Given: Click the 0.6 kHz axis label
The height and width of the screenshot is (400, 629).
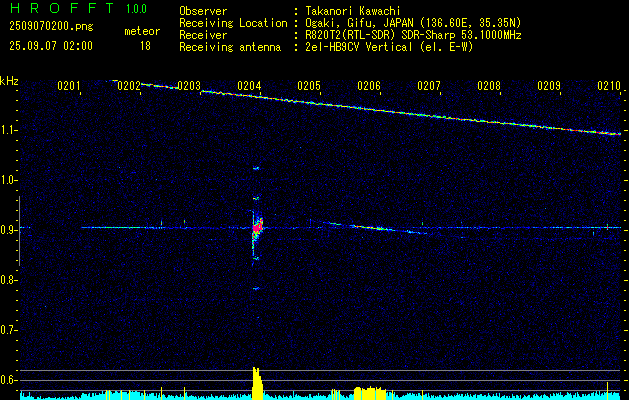Looking at the screenshot, I should [x=8, y=380].
